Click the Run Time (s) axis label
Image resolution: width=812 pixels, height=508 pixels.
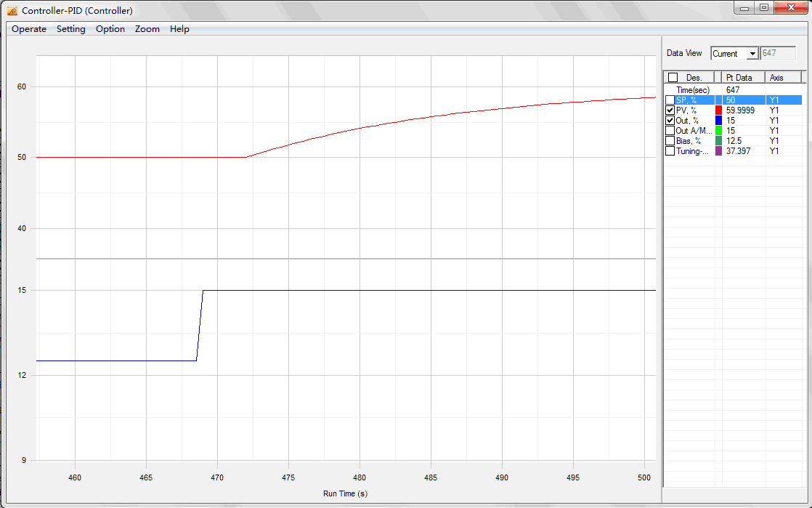pyautogui.click(x=346, y=493)
